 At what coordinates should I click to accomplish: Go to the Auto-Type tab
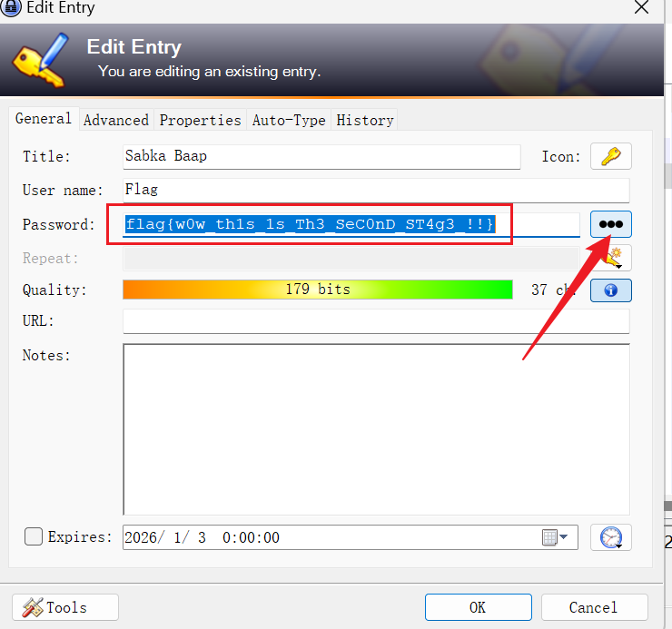[x=288, y=120]
